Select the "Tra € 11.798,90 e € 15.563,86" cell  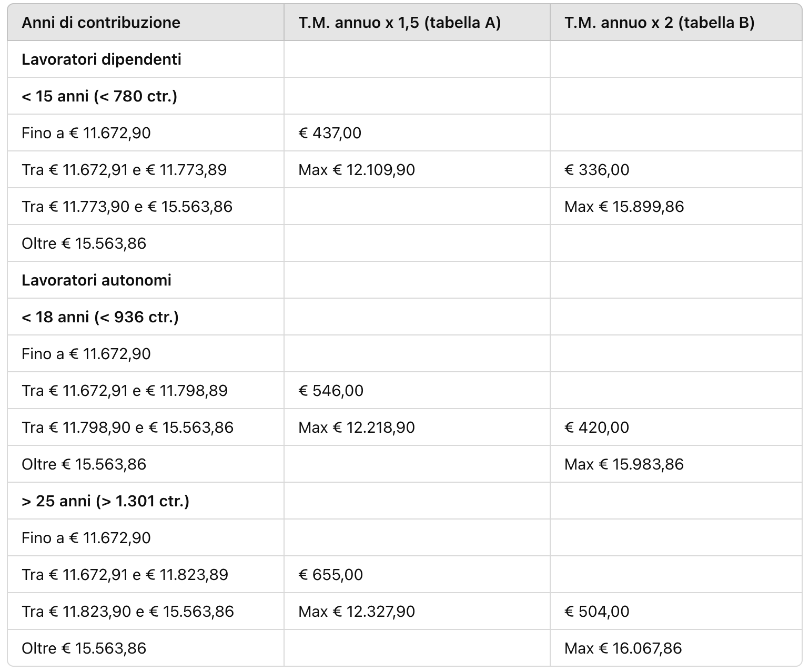pos(127,427)
